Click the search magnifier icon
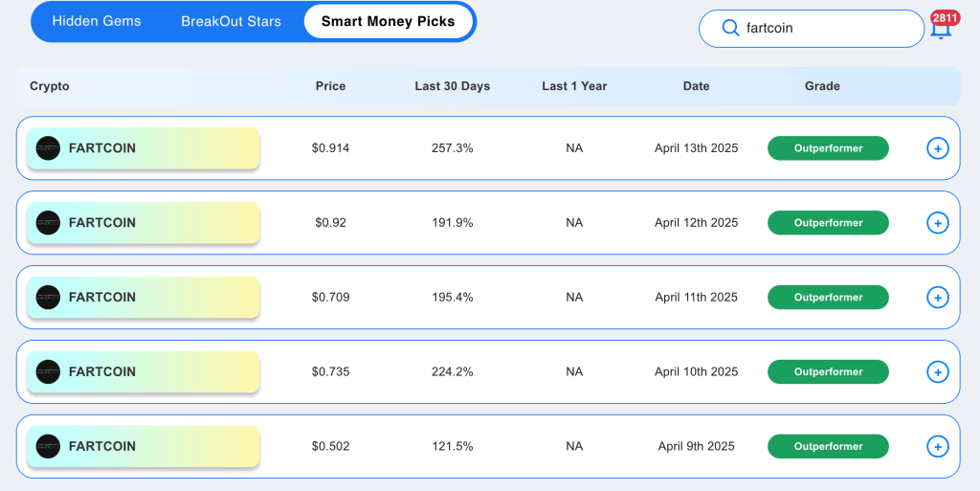980x491 pixels. point(730,28)
